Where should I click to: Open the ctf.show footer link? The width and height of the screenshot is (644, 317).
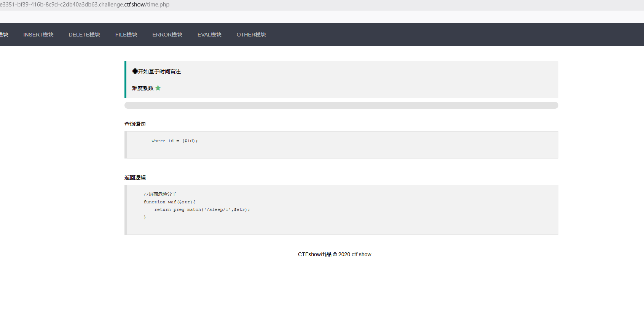click(361, 254)
